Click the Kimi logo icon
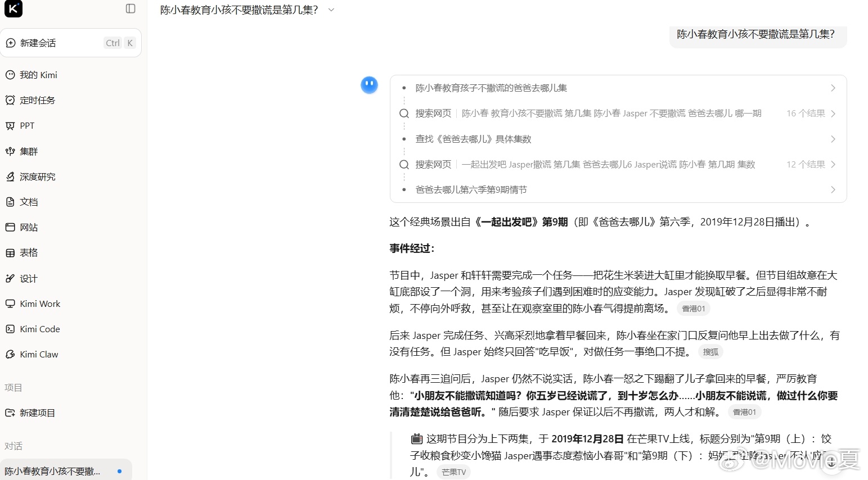 point(14,9)
